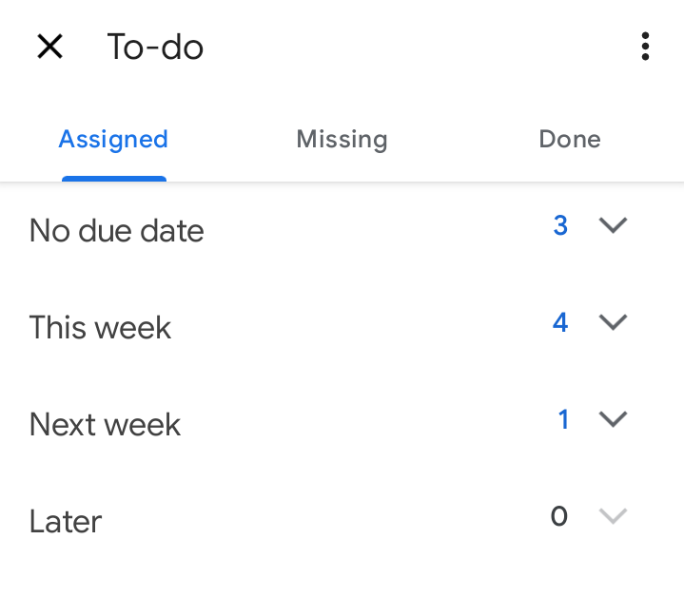The image size is (684, 616).
Task: Click the count 0 next to Later
Action: tap(559, 516)
